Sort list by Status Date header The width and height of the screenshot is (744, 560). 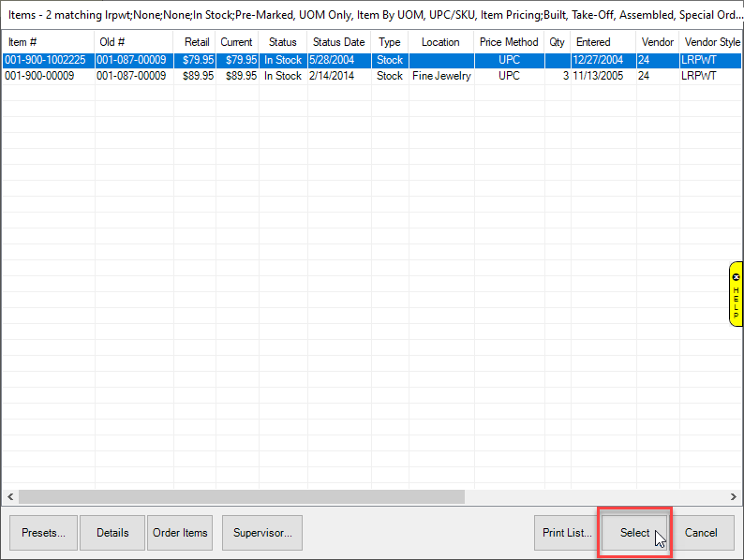tap(338, 42)
